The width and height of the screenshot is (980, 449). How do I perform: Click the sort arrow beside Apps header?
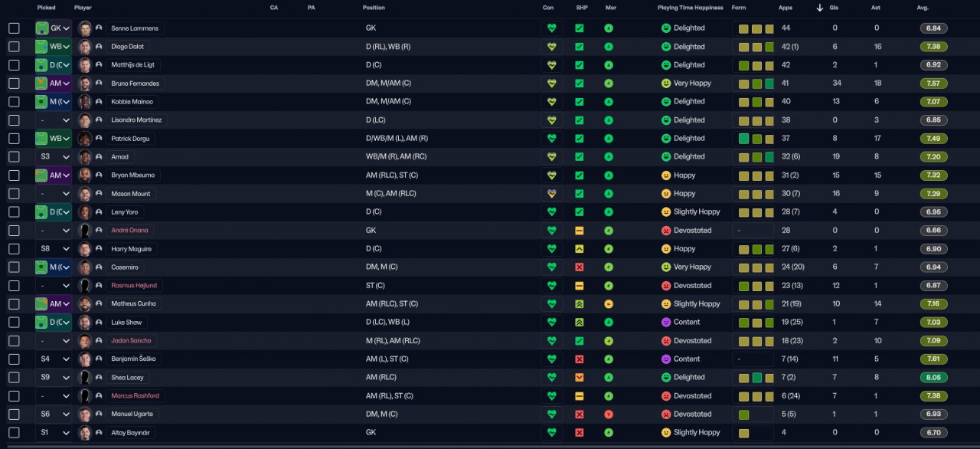click(820, 8)
